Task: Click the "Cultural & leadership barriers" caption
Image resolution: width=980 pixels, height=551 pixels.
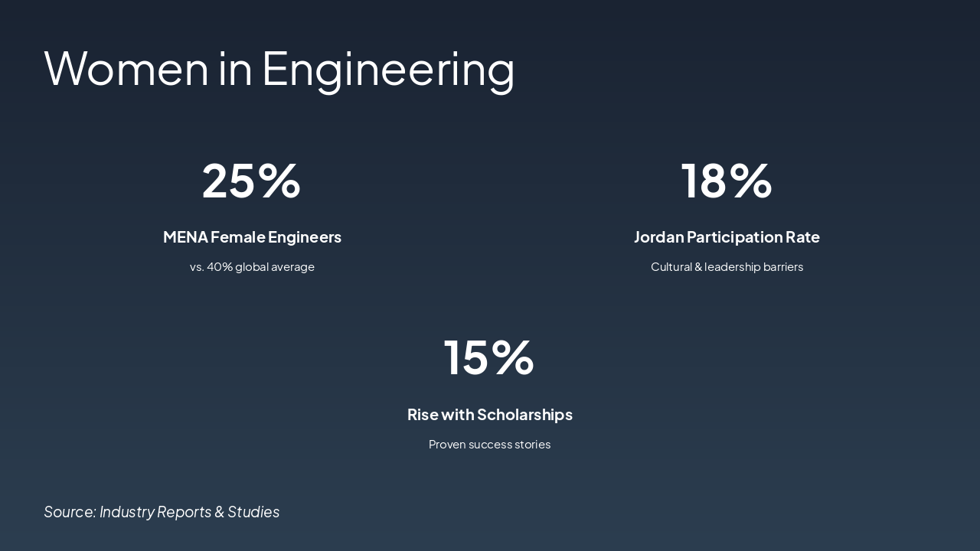Action: 727,267
